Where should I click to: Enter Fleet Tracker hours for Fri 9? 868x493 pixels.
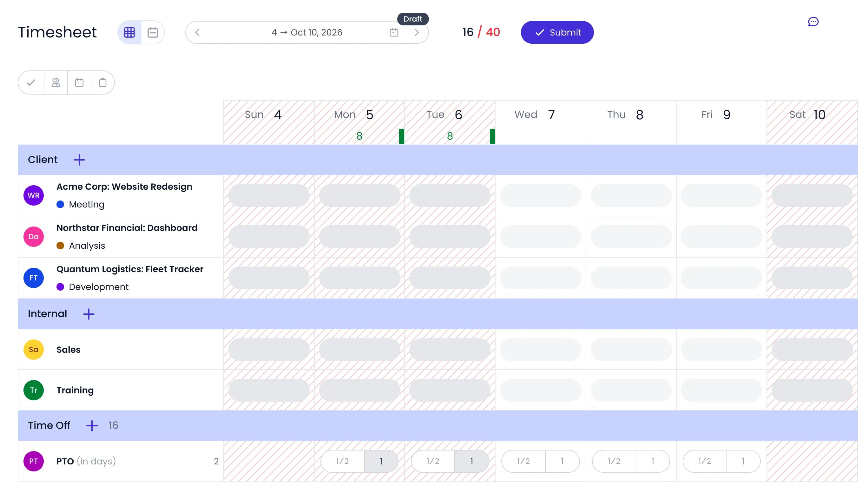(721, 278)
